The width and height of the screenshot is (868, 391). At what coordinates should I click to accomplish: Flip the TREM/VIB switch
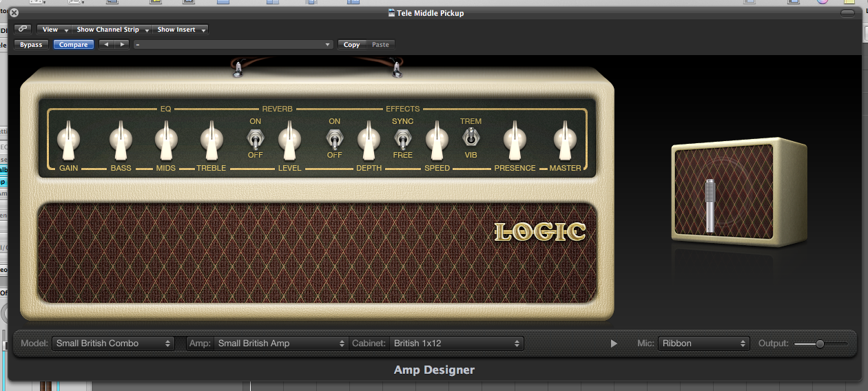tap(471, 137)
